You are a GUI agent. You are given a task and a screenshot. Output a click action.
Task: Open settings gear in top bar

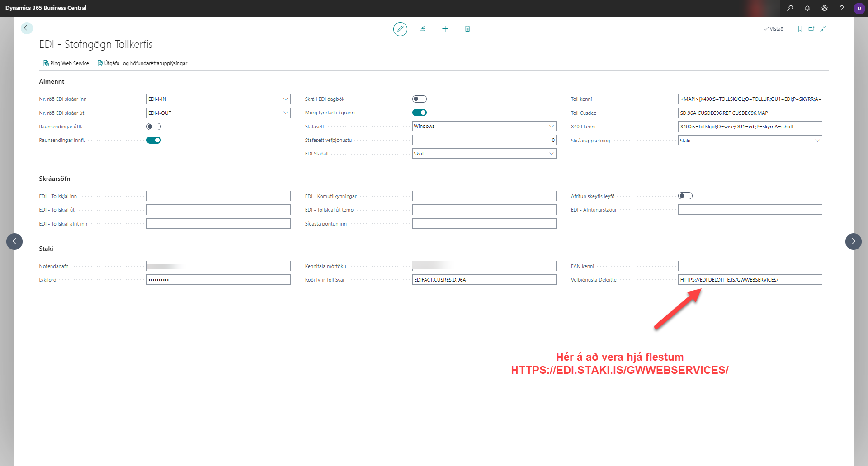click(825, 8)
